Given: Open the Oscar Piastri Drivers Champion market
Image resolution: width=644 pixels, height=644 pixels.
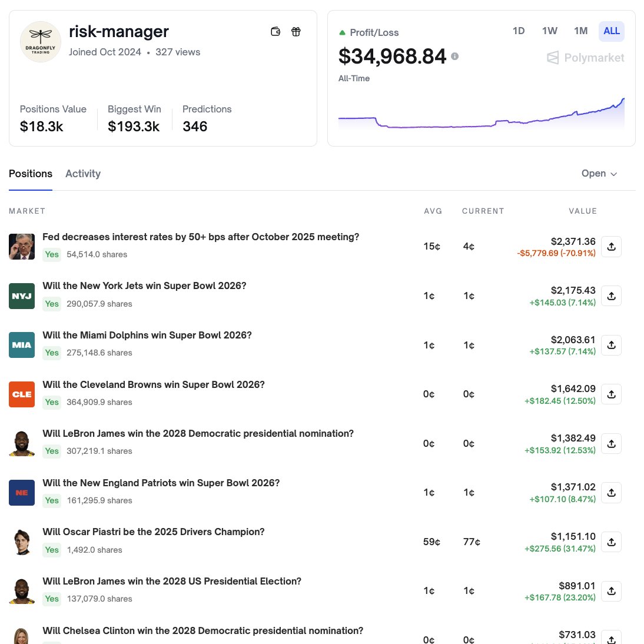Looking at the screenshot, I should pyautogui.click(x=154, y=532).
